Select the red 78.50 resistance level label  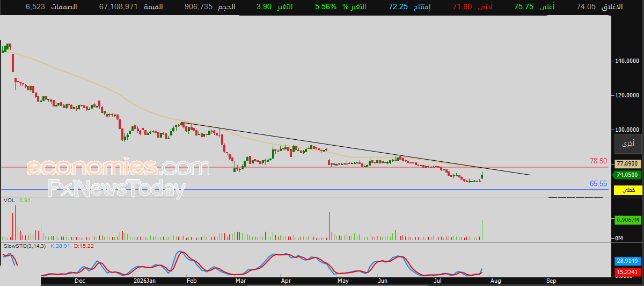click(x=598, y=161)
